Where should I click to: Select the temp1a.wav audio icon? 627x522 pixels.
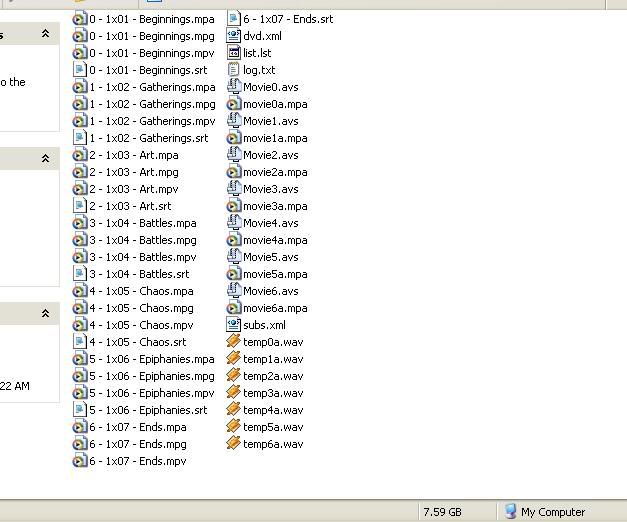(234, 359)
